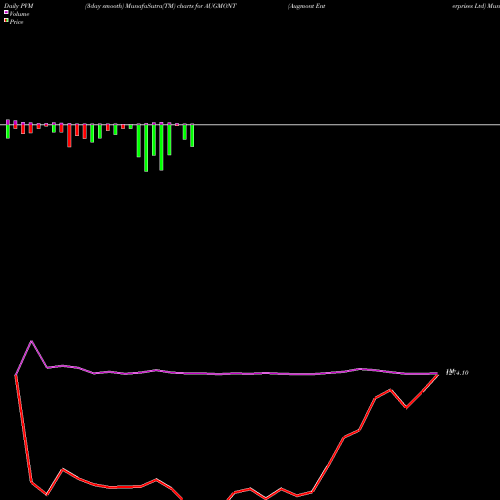Viewport: 500px width, 500px height.
Task: Click the magenta Volume legend swatch
Action: (x=6, y=12)
